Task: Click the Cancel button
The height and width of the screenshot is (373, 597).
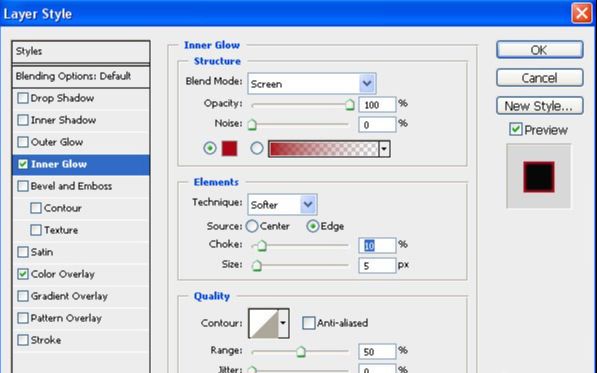Action: coord(540,78)
